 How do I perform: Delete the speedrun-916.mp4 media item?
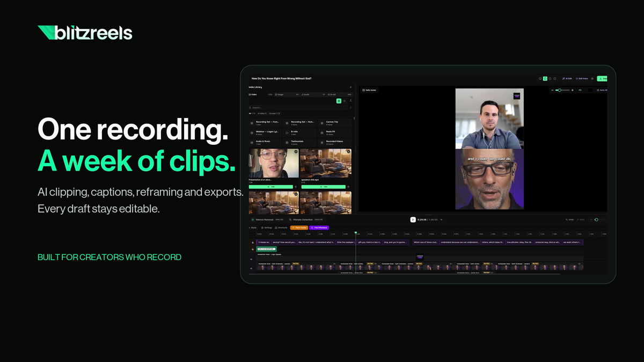[349, 187]
